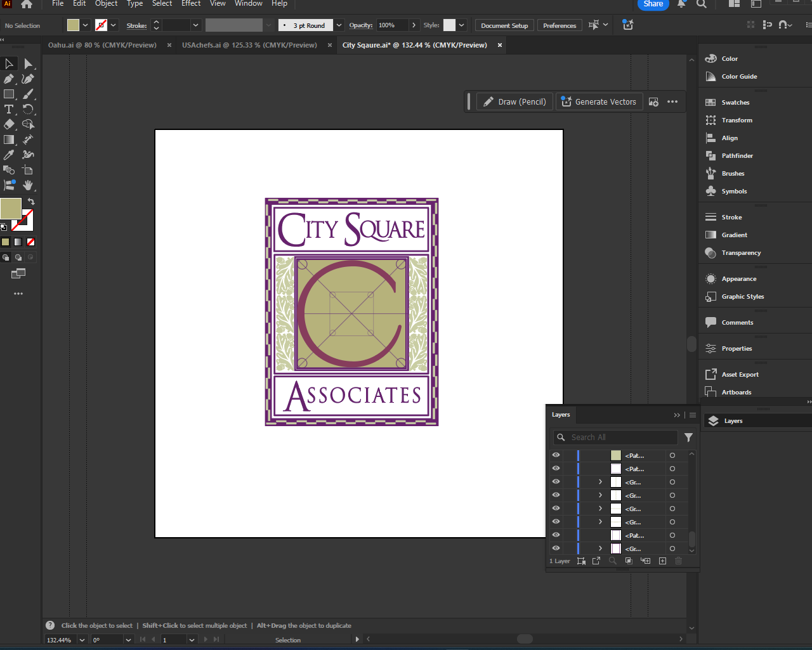812x650 pixels.
Task: Open the zoom level dropdown
Action: coord(82,640)
